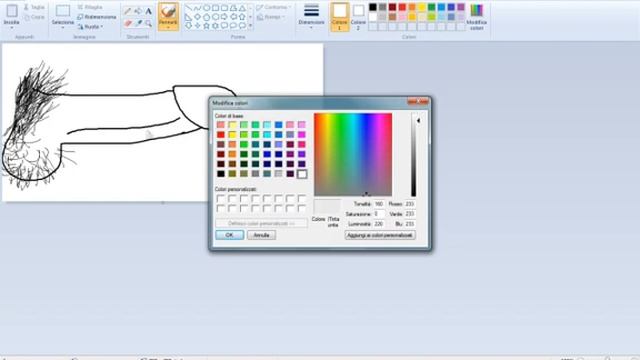Choose the right arrow shape
Screen dimensions: 640x360
click(x=224, y=17)
